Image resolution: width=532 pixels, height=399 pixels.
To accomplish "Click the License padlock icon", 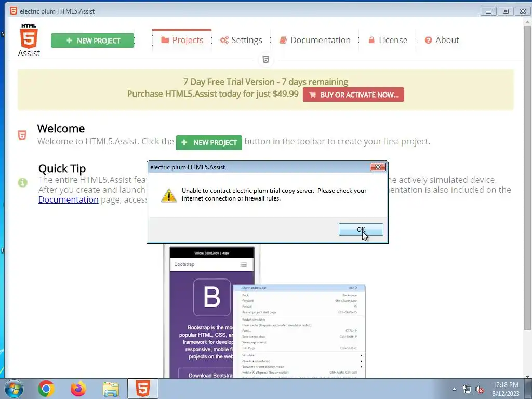I will (371, 40).
